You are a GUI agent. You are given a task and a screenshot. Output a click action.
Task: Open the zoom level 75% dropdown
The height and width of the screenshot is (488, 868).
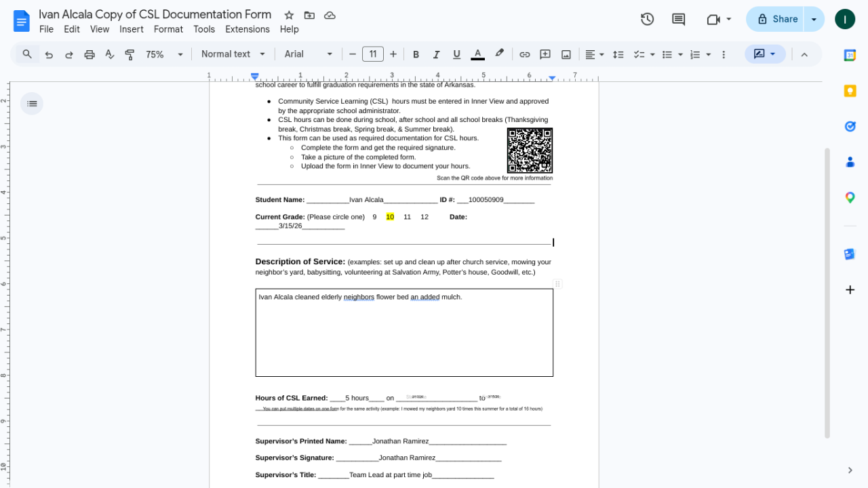click(164, 54)
